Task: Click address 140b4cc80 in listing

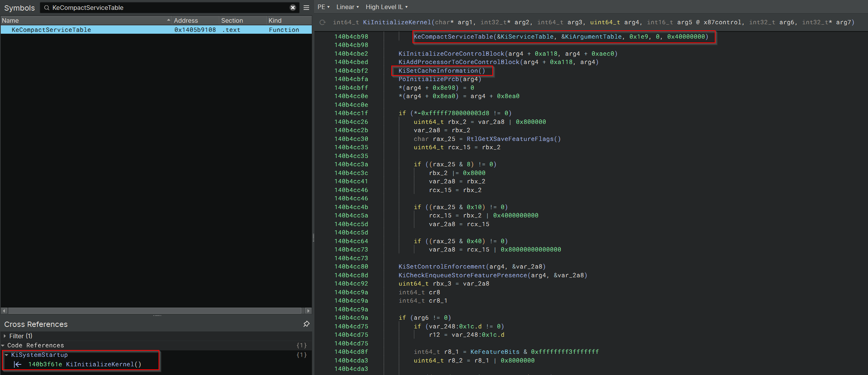Action: [351, 267]
